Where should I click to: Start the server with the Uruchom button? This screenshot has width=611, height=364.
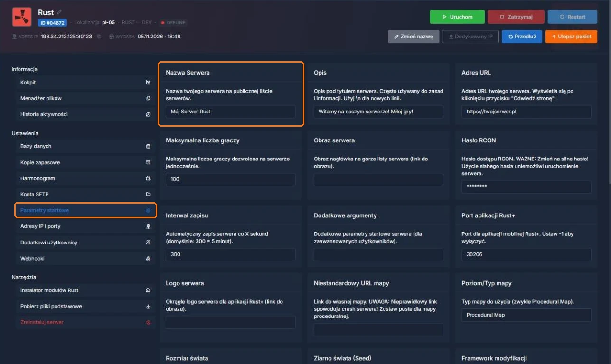[457, 17]
